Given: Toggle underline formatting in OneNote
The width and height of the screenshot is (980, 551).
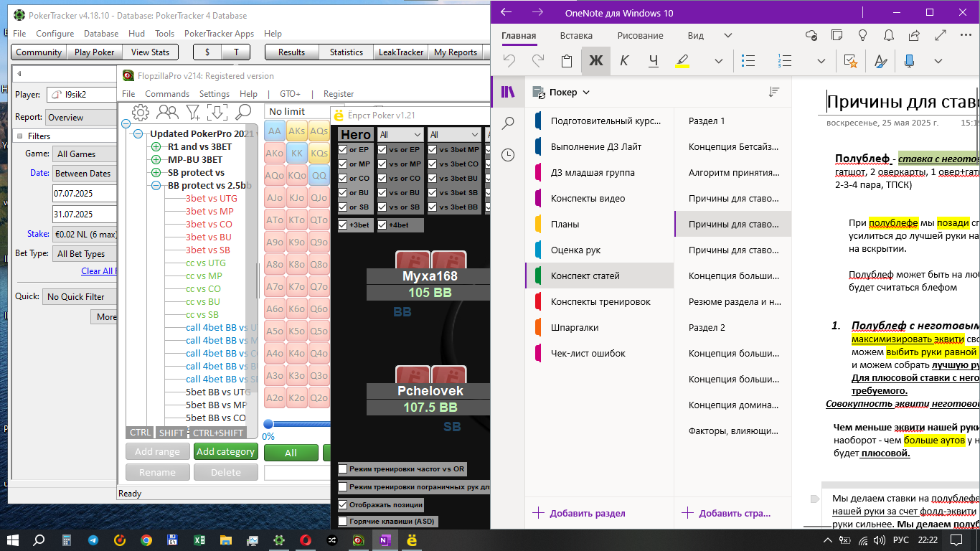Looking at the screenshot, I should point(653,61).
